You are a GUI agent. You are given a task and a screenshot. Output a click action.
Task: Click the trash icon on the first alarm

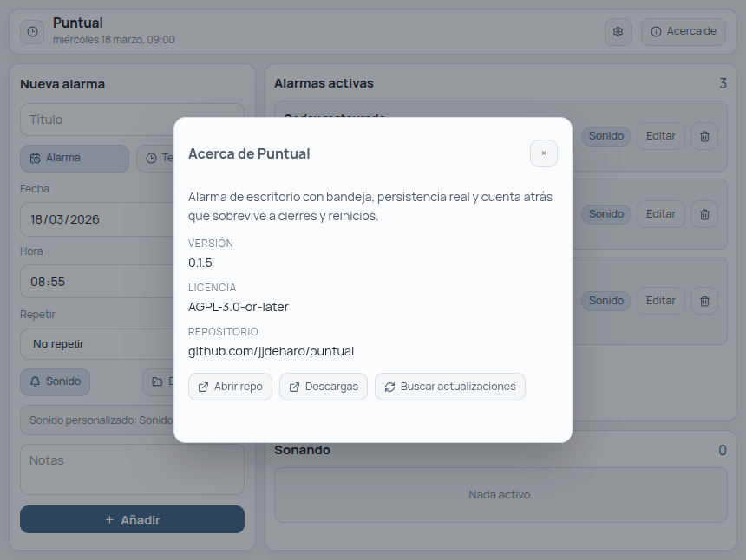point(703,136)
